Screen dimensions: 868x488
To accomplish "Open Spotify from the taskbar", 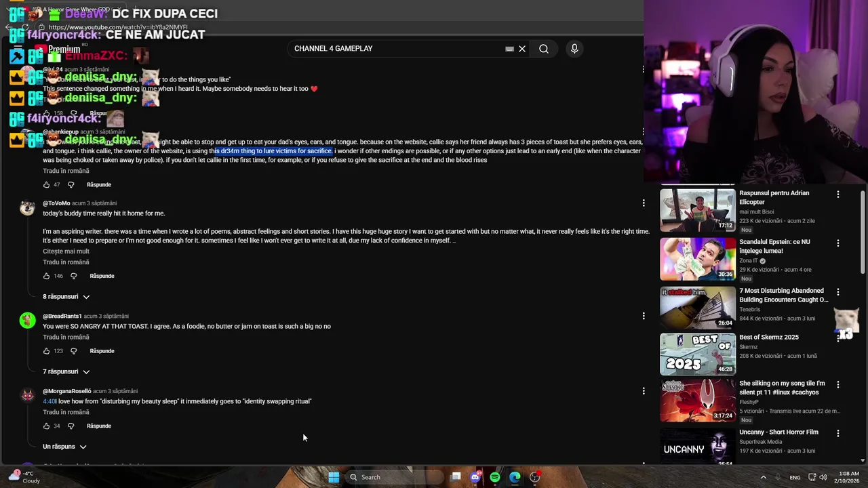I will tap(495, 477).
